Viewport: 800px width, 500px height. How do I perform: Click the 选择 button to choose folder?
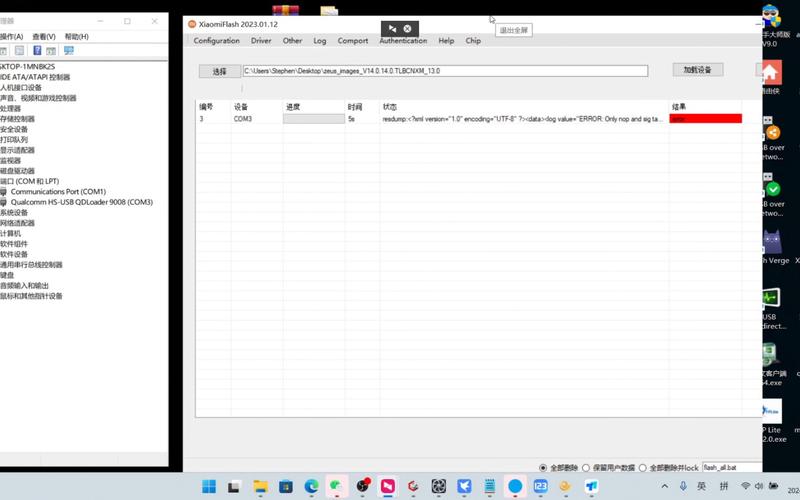219,71
